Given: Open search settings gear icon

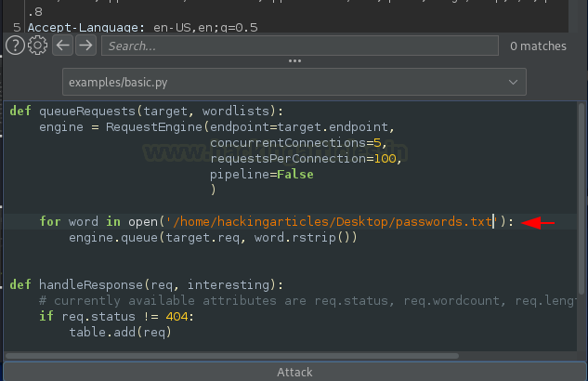Looking at the screenshot, I should tap(37, 46).
